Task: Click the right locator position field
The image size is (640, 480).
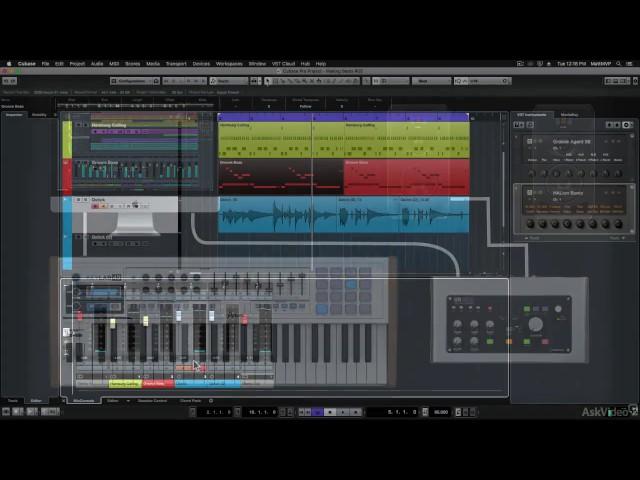Action: [x=262, y=412]
